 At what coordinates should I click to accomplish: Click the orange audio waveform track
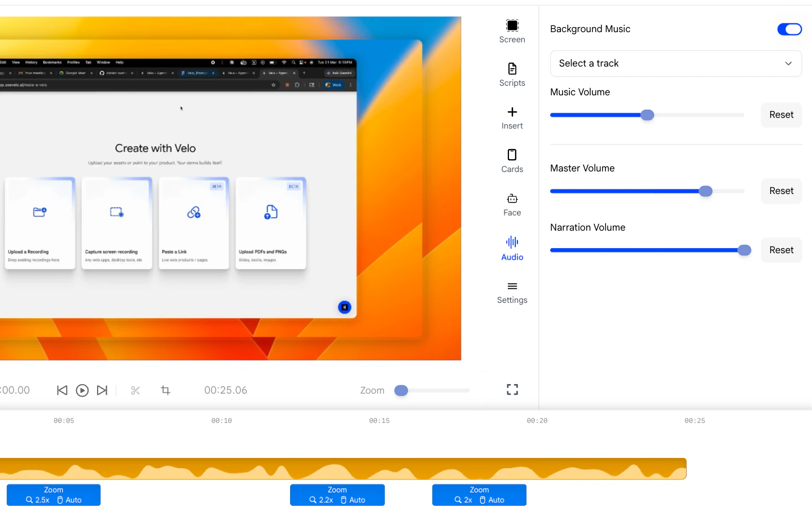click(x=343, y=469)
